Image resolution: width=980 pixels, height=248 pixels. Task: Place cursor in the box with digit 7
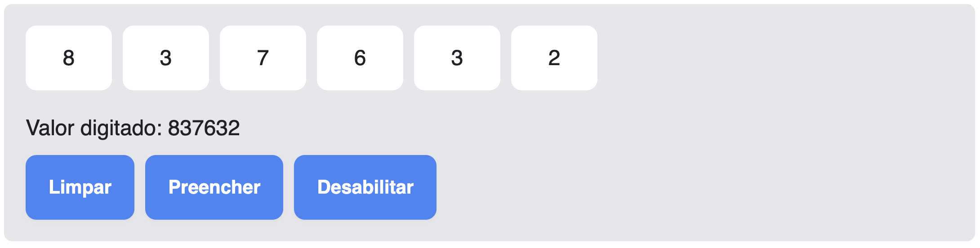[263, 58]
